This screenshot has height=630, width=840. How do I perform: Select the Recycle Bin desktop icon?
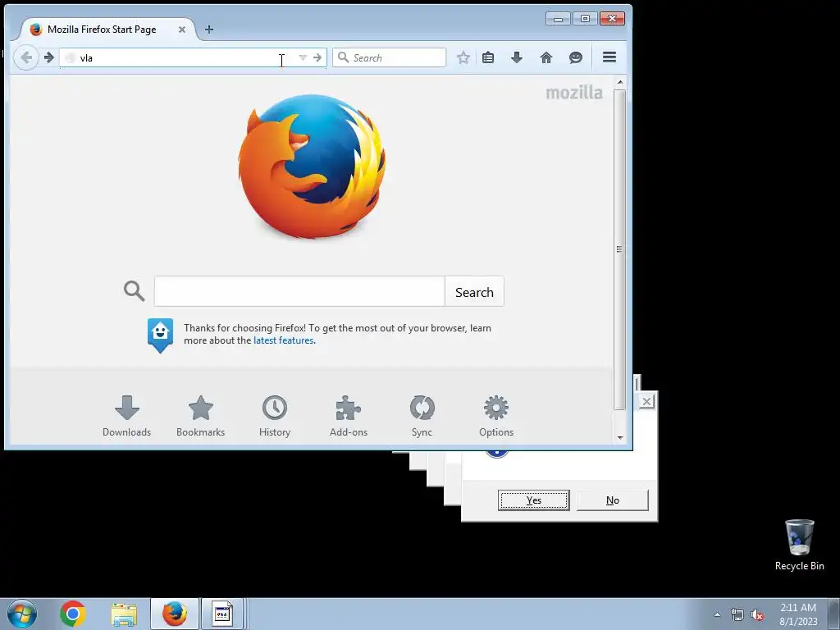click(x=799, y=545)
